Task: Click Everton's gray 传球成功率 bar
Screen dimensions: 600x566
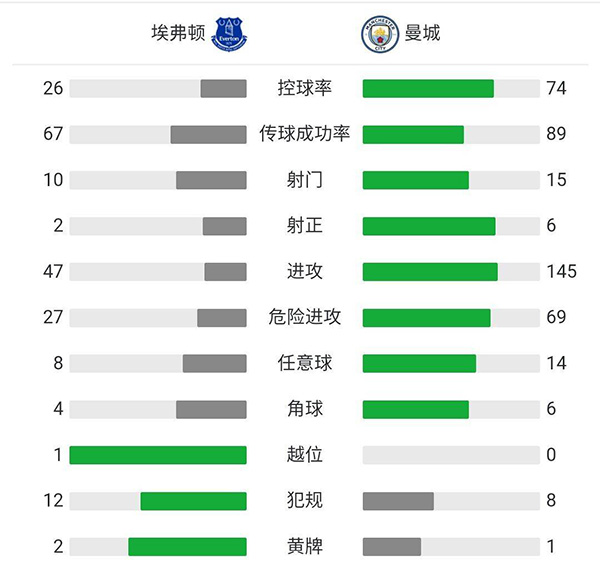Action: point(208,134)
